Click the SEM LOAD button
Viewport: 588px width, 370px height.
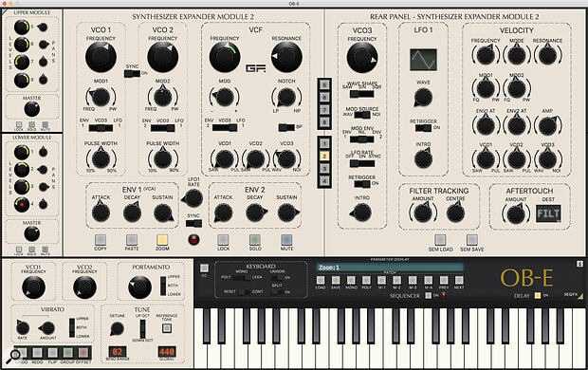pos(440,239)
